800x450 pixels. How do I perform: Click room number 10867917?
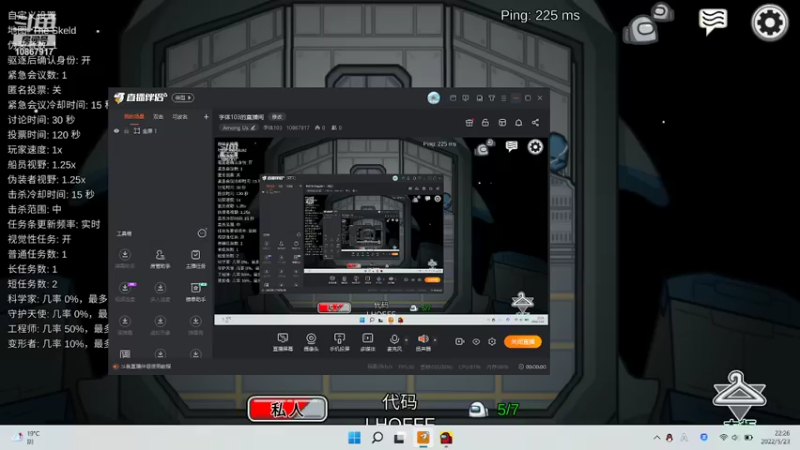(297, 128)
